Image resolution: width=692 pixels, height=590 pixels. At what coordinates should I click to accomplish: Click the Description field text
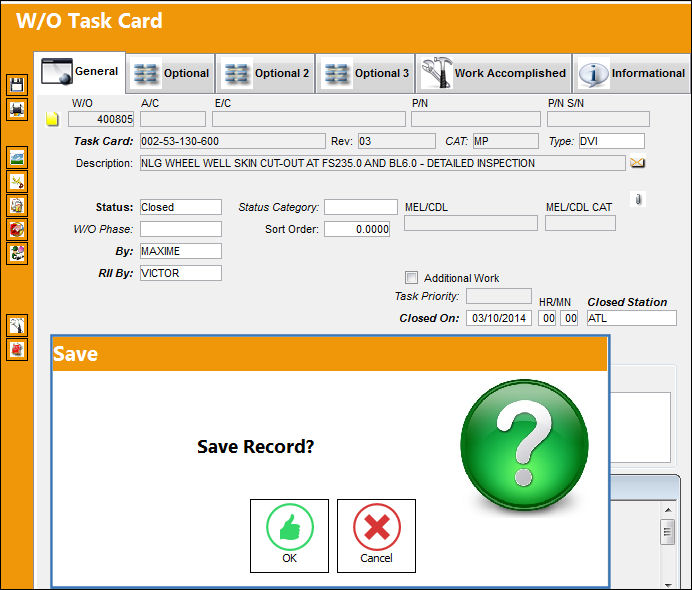click(x=383, y=163)
